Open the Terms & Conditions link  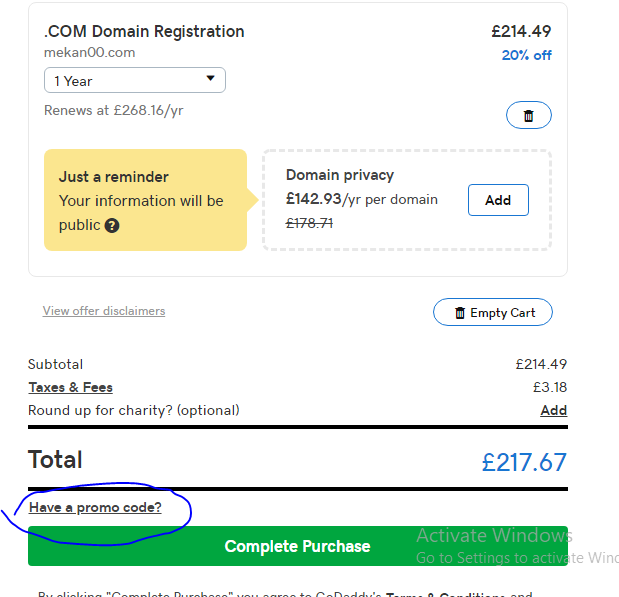coord(445,594)
